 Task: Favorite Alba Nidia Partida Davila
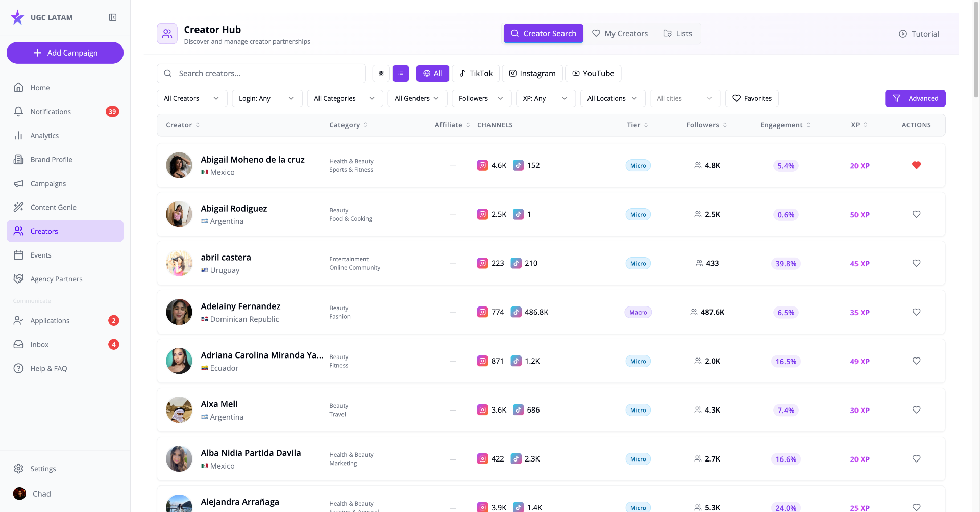[916, 459]
